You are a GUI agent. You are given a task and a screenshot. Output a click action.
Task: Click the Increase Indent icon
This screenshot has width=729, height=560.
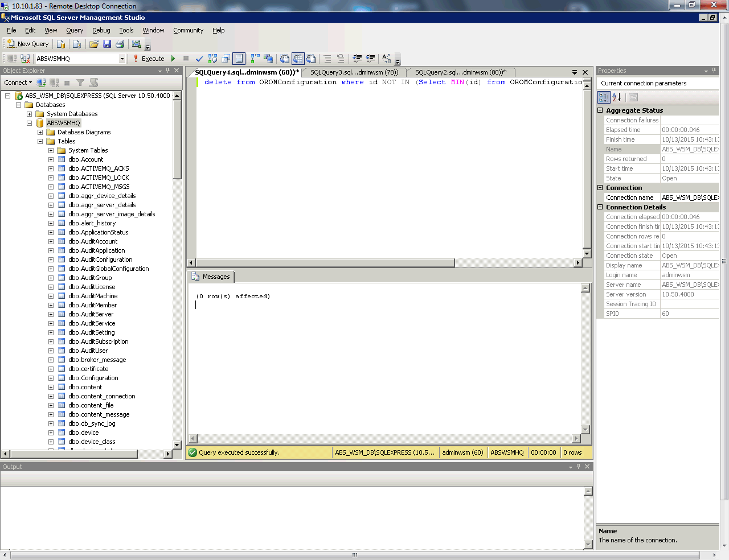[x=370, y=59]
